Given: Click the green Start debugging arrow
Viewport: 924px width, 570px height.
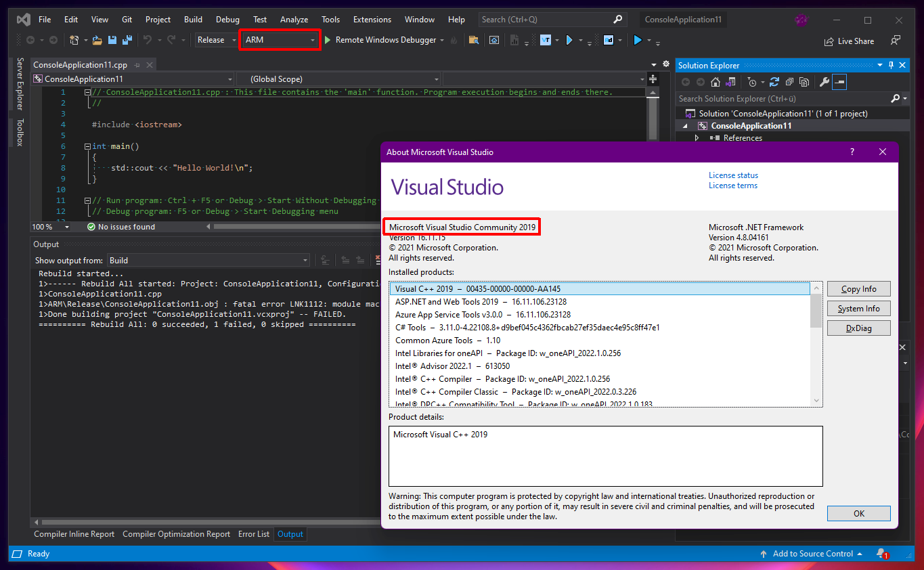Looking at the screenshot, I should coord(328,40).
